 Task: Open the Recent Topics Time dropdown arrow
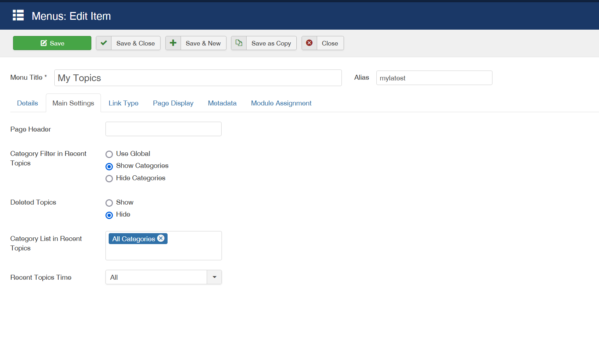pos(214,277)
